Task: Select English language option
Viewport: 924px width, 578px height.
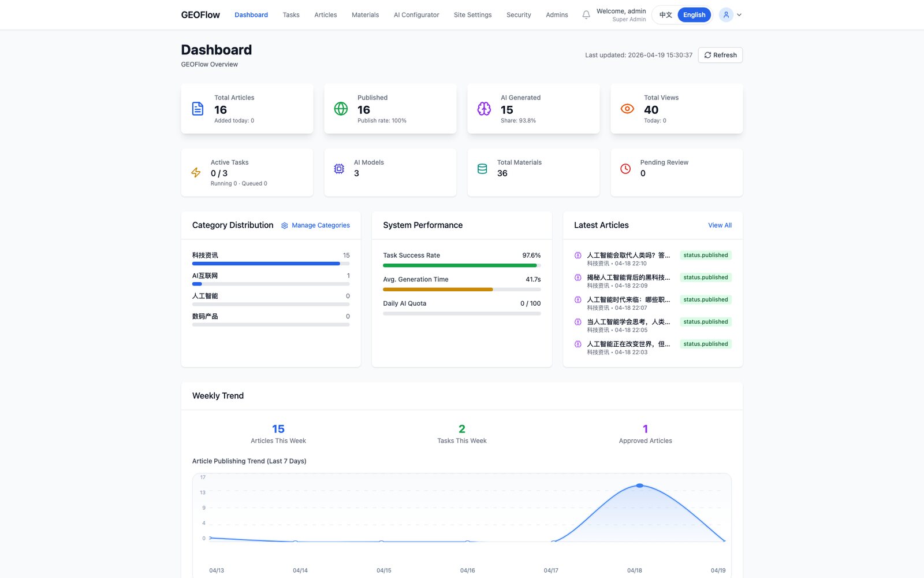Action: (694, 15)
